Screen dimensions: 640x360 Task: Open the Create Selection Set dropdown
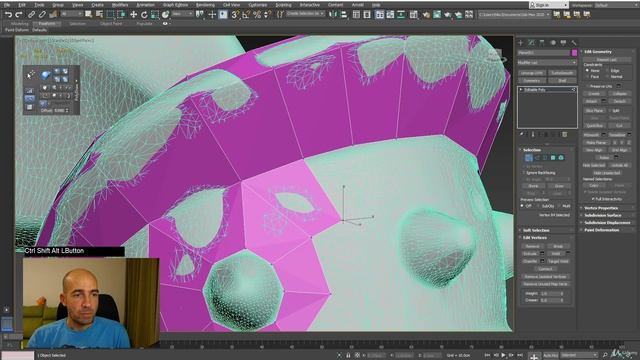click(305, 13)
